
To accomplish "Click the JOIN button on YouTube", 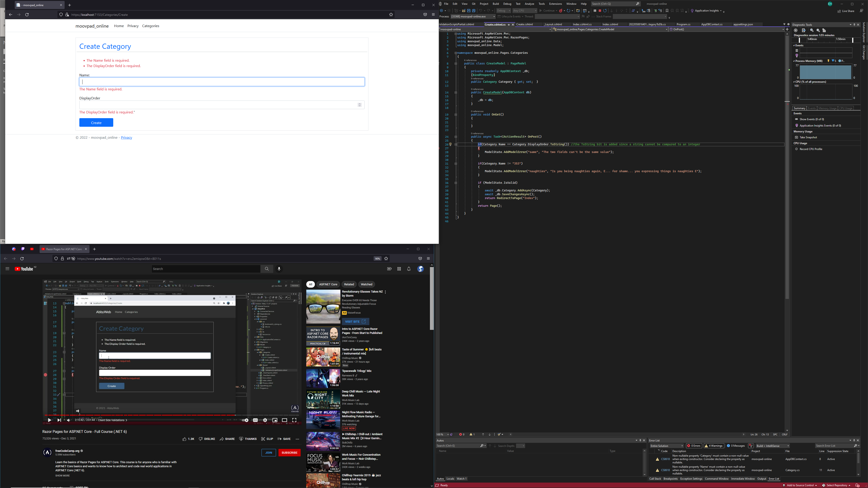I will coord(269,453).
